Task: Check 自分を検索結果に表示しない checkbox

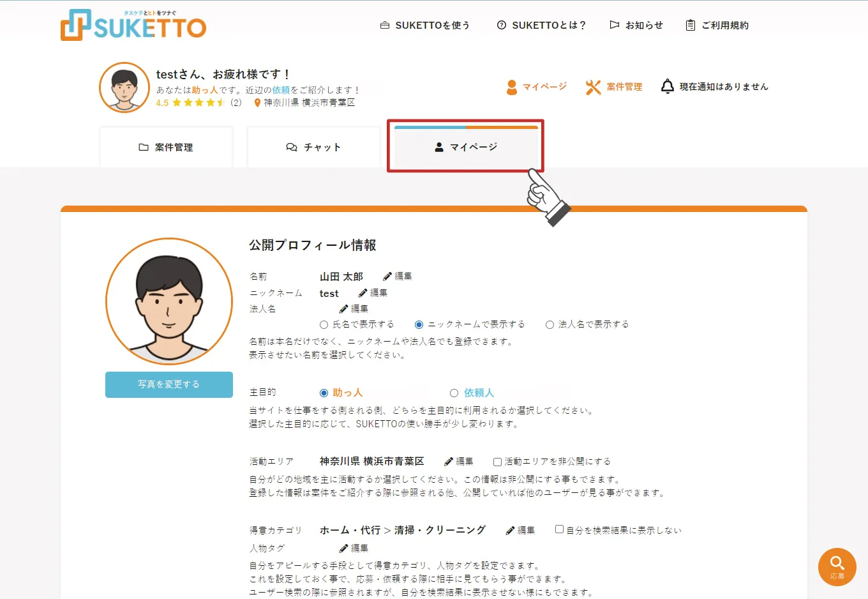Action: [x=559, y=529]
